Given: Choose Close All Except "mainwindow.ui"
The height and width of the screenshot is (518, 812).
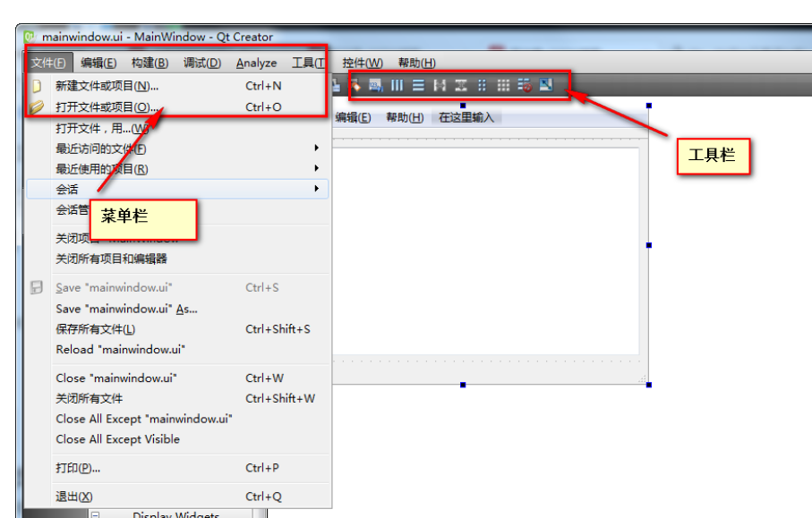Looking at the screenshot, I should click(x=177, y=420).
